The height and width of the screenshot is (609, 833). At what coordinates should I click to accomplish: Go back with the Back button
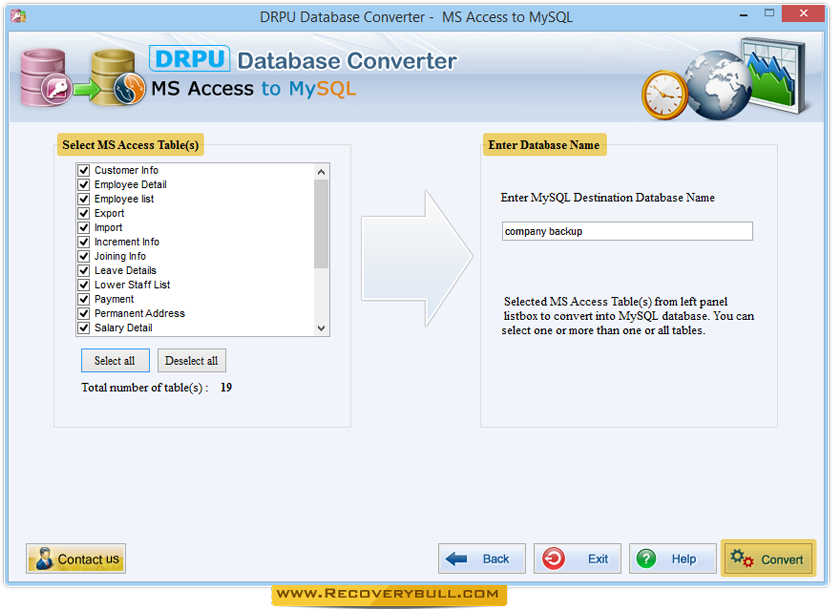click(481, 559)
